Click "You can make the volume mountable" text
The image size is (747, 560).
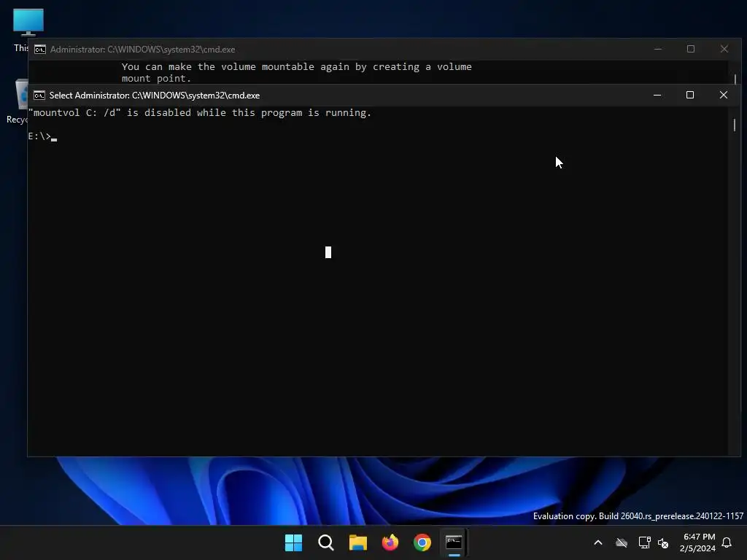point(296,66)
